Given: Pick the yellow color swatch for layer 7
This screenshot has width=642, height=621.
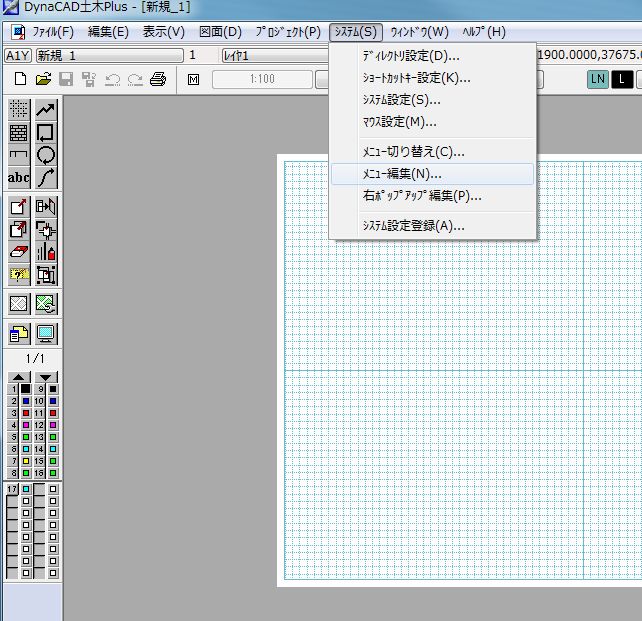Looking at the screenshot, I should tap(26, 461).
